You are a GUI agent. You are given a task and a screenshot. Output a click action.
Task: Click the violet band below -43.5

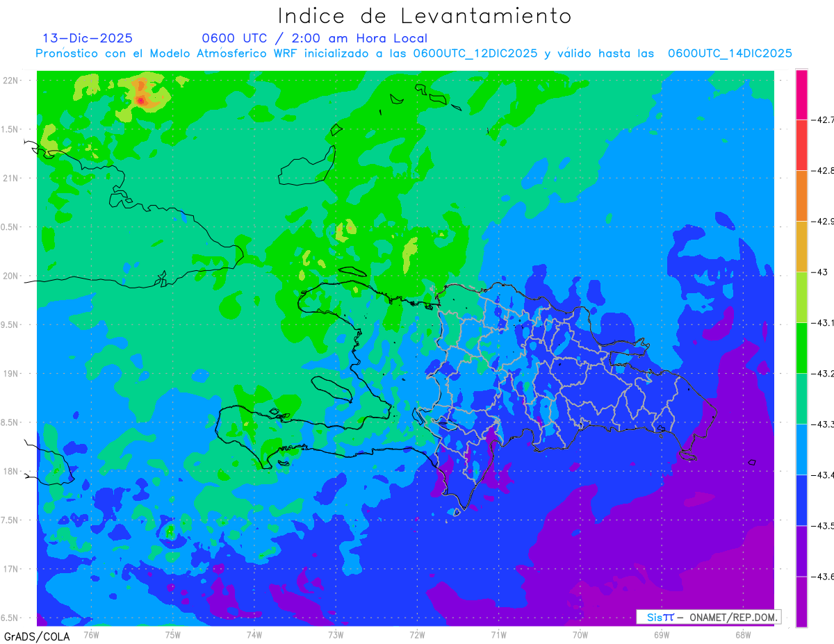(x=801, y=550)
